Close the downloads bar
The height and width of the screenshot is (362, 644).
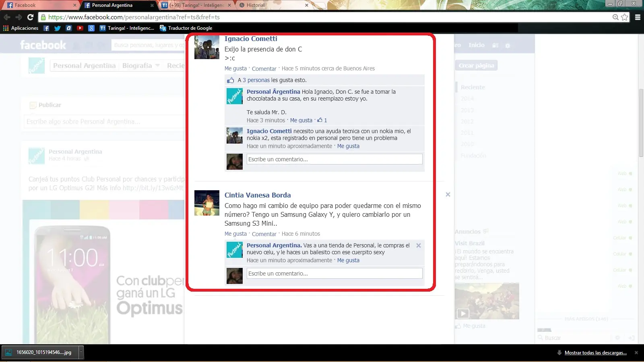(636, 353)
